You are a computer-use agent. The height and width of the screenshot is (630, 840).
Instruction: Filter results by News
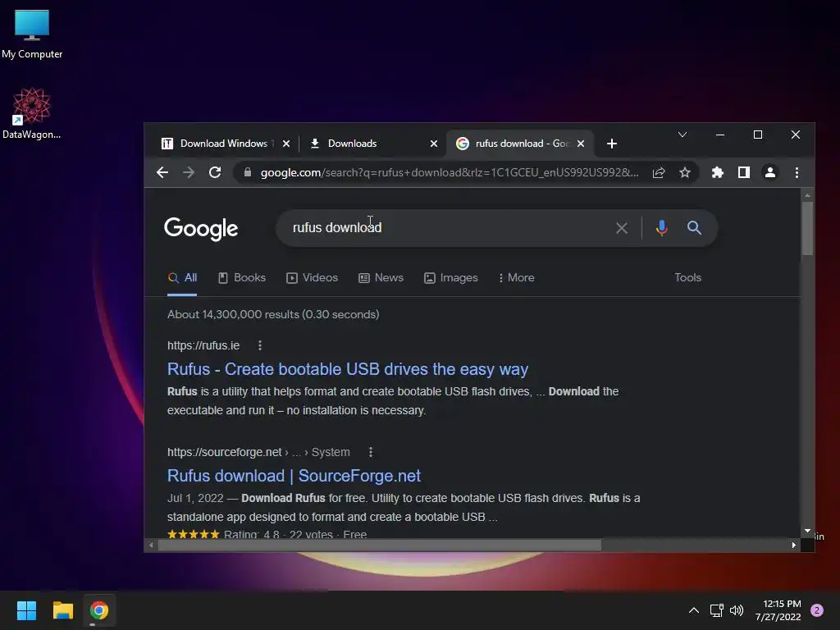pyautogui.click(x=381, y=277)
